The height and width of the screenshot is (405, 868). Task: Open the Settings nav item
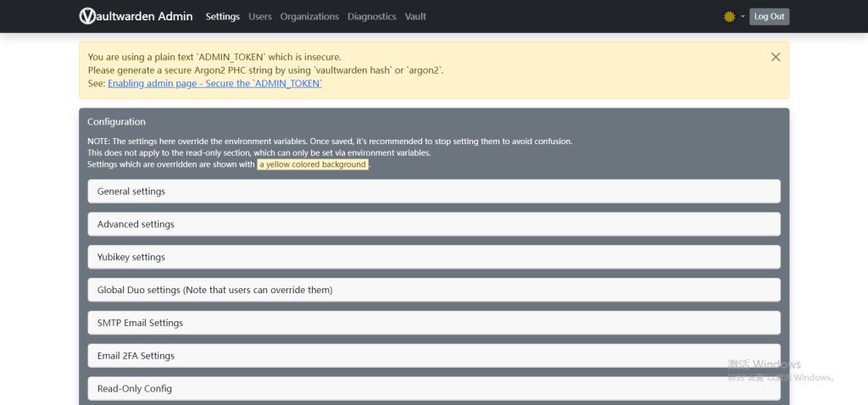[222, 16]
